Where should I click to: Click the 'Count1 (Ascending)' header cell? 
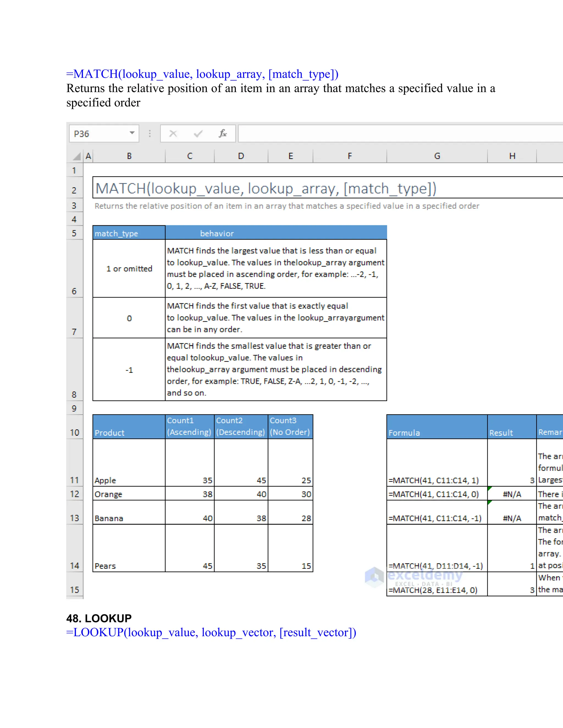pos(190,427)
